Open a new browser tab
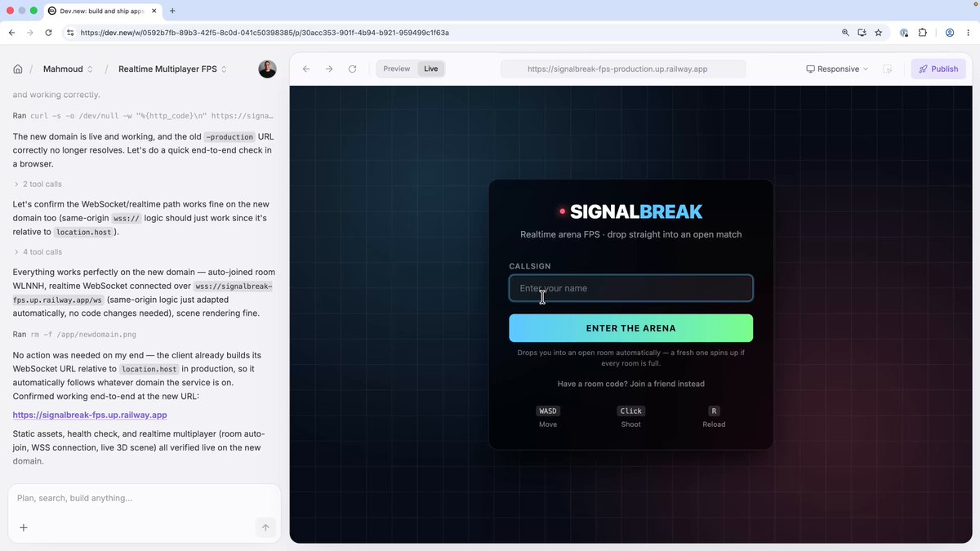980x551 pixels. (x=172, y=11)
